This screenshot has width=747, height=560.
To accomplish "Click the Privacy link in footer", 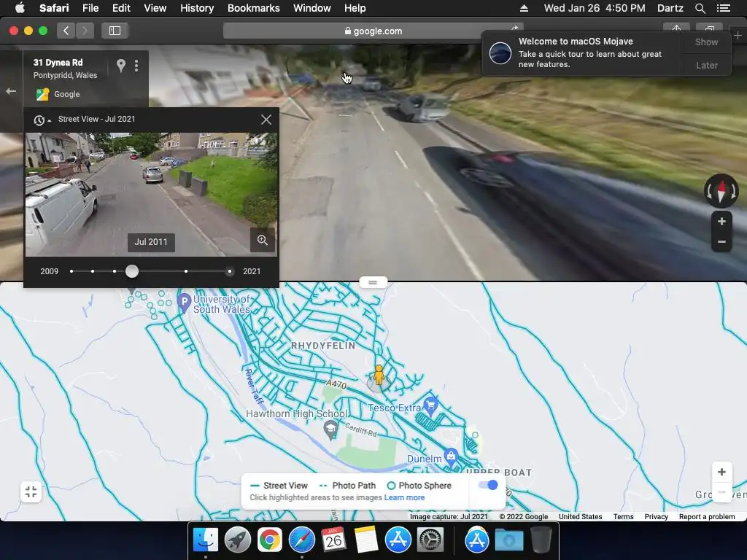I will pyautogui.click(x=656, y=517).
